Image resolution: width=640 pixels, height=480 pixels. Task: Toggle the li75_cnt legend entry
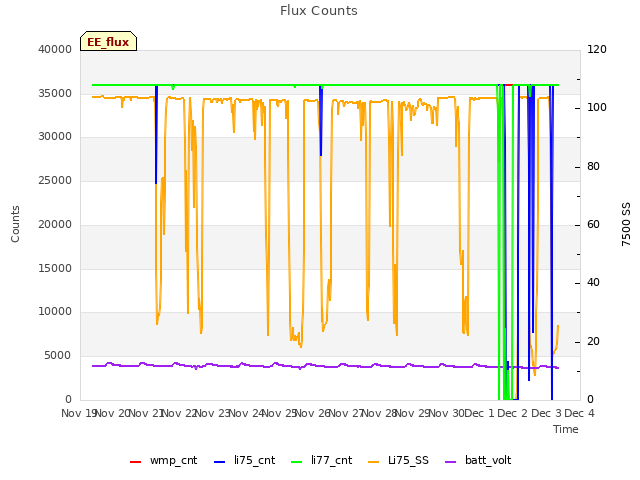[x=244, y=460]
